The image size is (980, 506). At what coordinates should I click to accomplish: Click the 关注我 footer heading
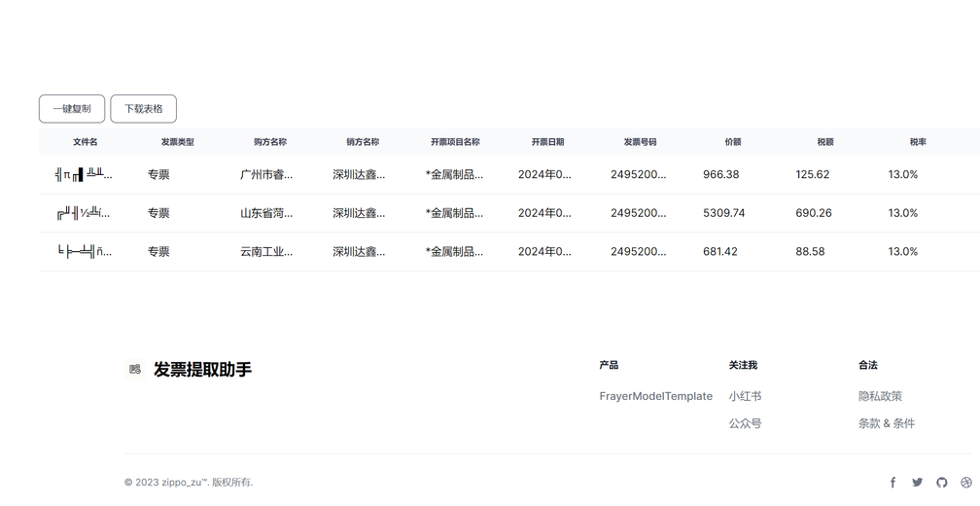[743, 365]
